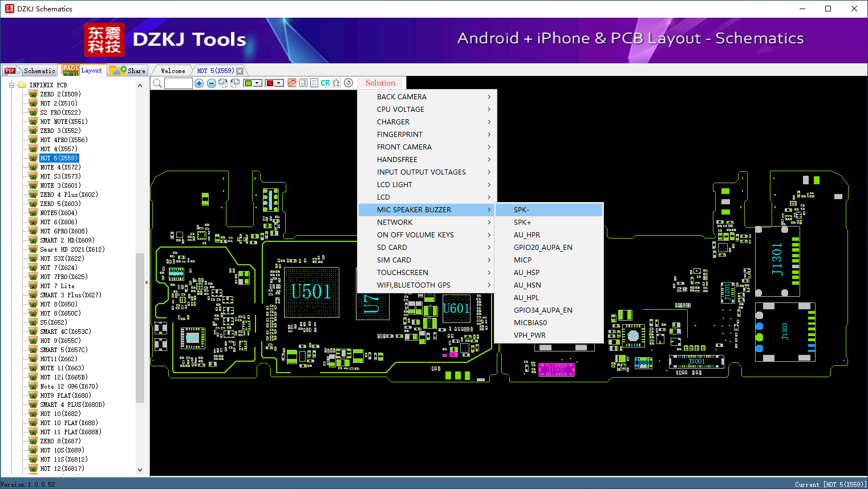Image resolution: width=868 pixels, height=489 pixels.
Task: Click the board icon beside S5(X652)
Action: (33, 322)
